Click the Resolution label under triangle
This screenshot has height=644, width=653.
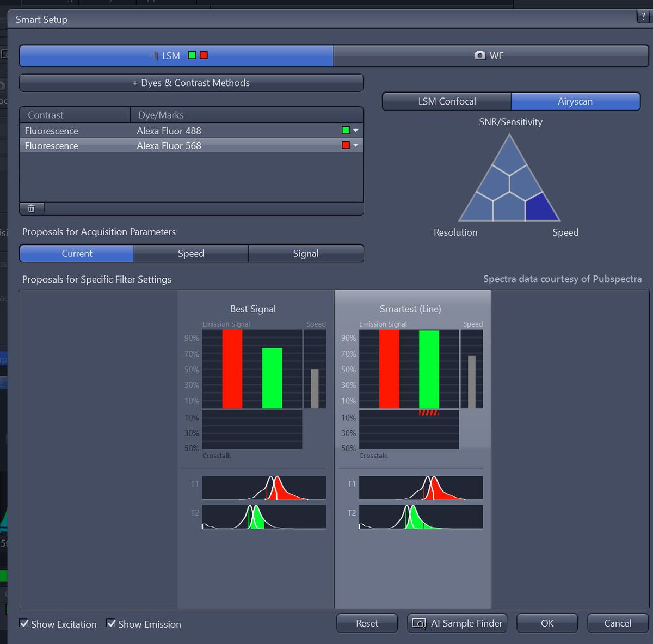tap(455, 232)
